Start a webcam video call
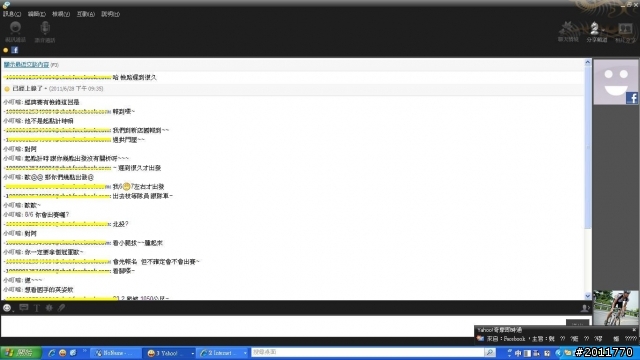 pyautogui.click(x=16, y=32)
